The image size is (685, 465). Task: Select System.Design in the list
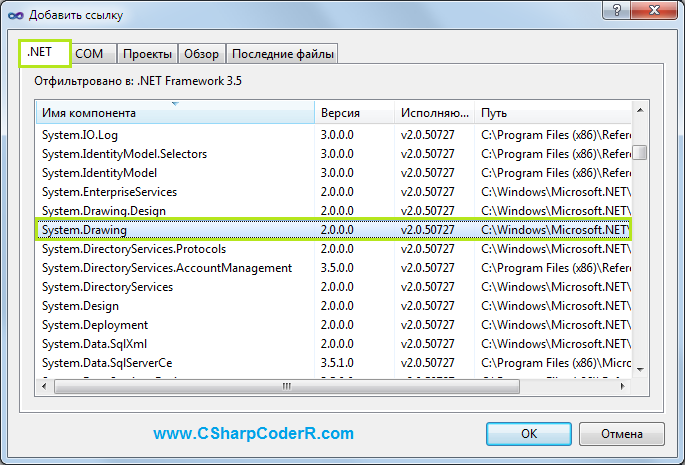click(x=334, y=306)
